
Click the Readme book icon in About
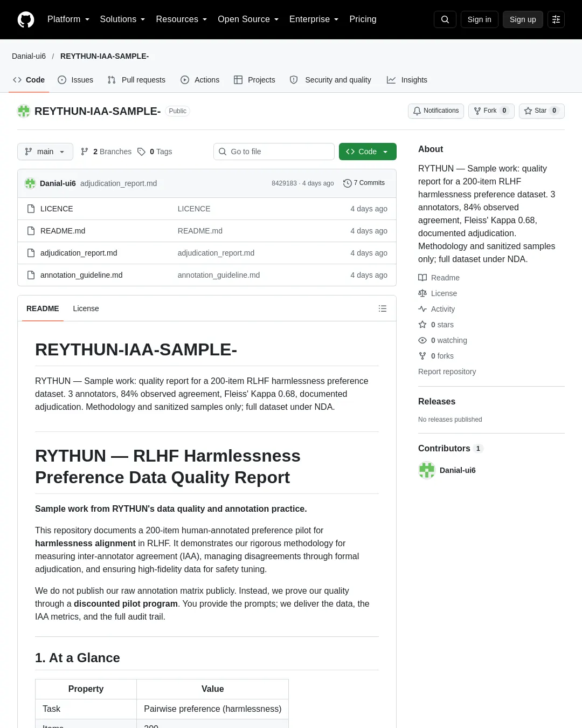click(422, 278)
